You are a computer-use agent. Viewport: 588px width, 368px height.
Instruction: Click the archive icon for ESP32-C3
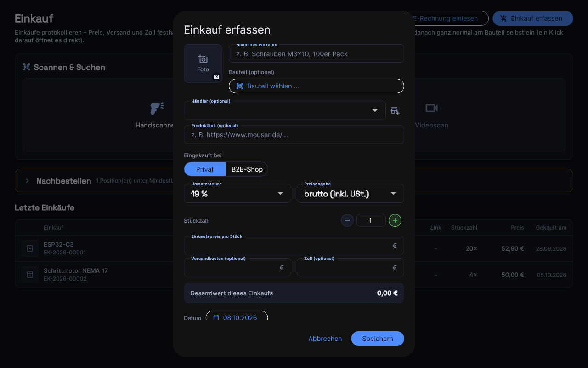pos(30,248)
